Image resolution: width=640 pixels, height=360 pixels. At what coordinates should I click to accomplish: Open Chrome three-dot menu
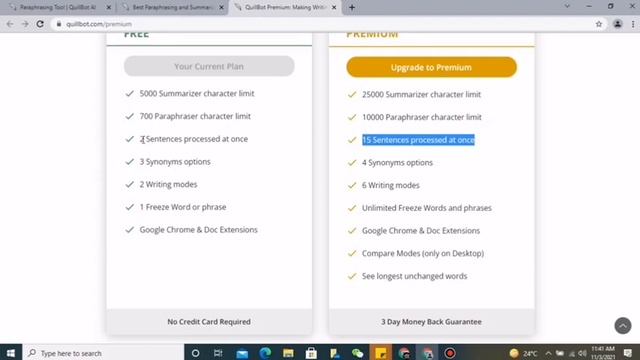point(633,24)
